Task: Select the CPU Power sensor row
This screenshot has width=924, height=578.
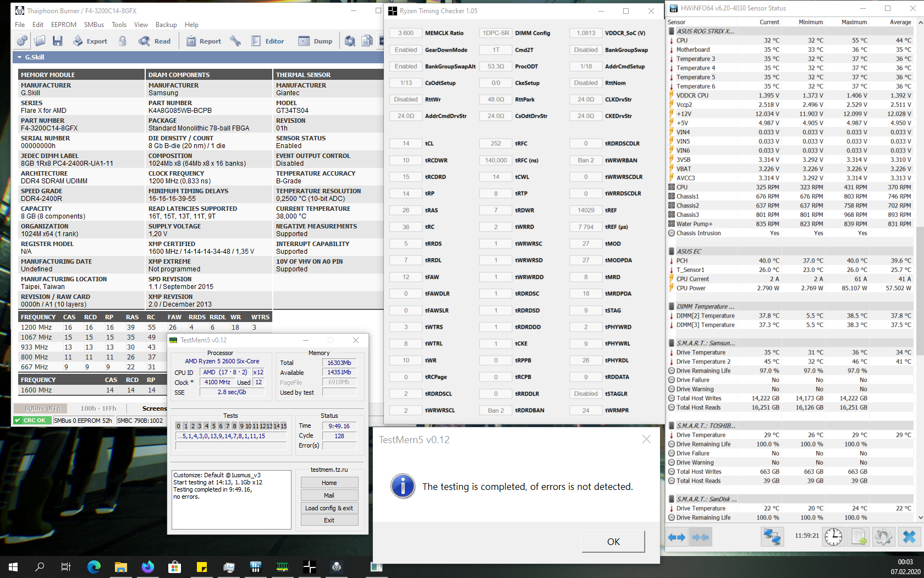Action: 790,288
